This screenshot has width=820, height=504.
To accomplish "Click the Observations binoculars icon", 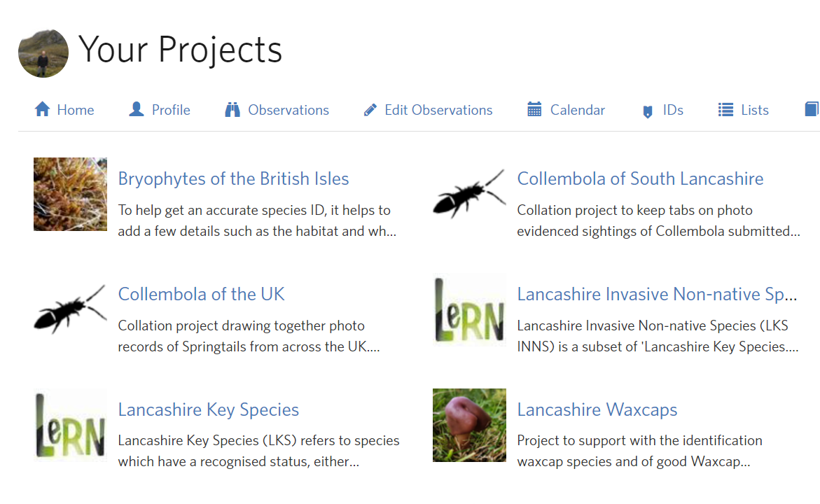I will point(232,110).
